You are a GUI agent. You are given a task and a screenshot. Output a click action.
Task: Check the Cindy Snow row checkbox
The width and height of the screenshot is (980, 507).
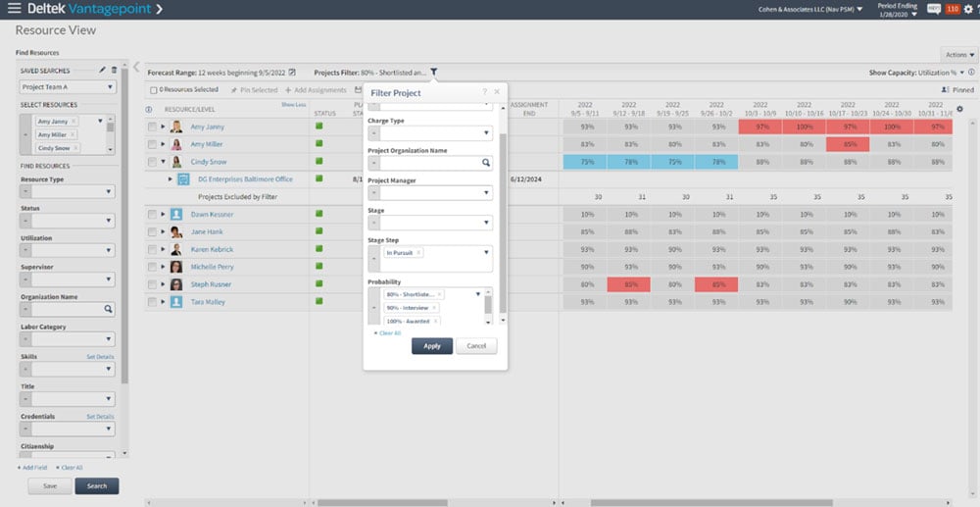[152, 162]
